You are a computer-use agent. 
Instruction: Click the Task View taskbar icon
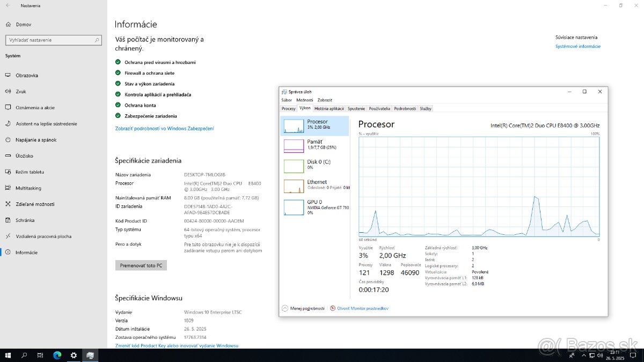coord(40,355)
